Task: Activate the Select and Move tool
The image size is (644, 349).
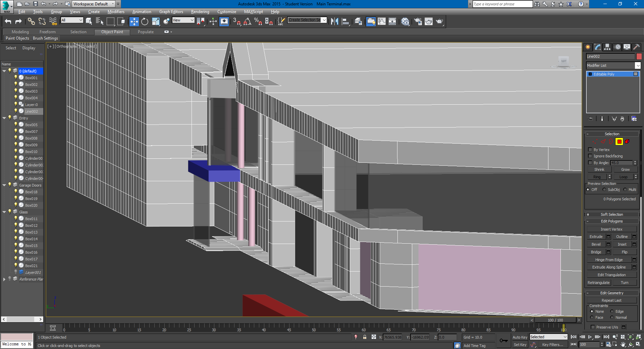Action: coord(134,21)
